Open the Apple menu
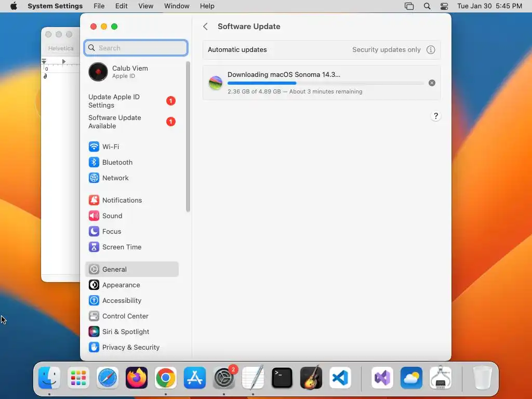Screen dimensions: 532x399 [14, 6]
